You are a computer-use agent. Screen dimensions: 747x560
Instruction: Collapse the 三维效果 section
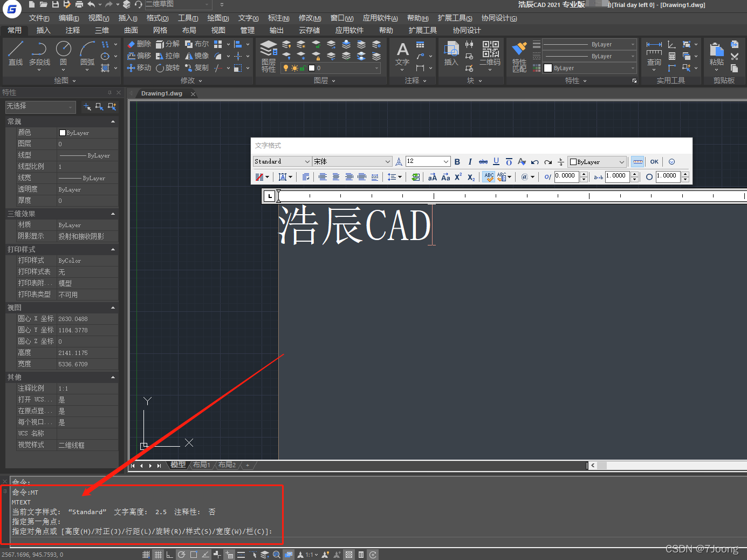[113, 214]
